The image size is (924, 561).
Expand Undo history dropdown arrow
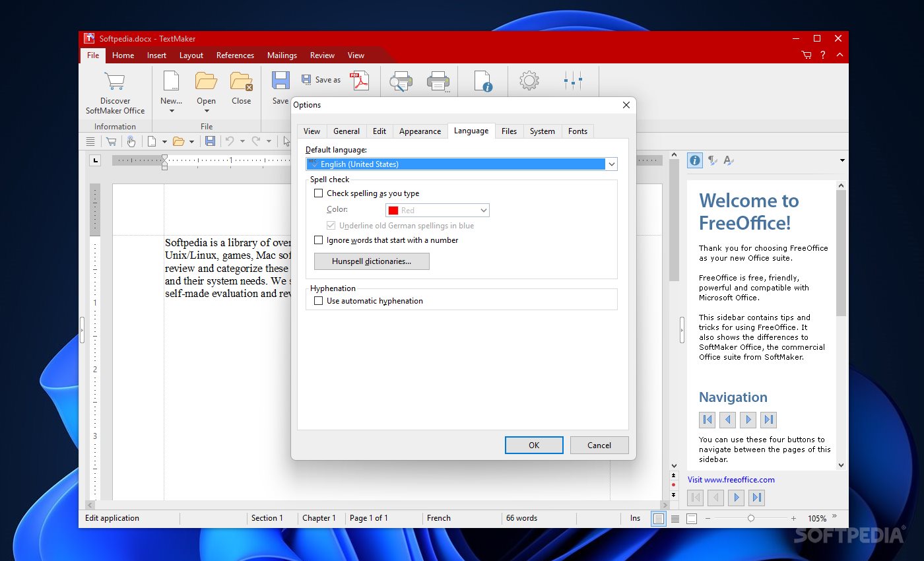[x=242, y=141]
